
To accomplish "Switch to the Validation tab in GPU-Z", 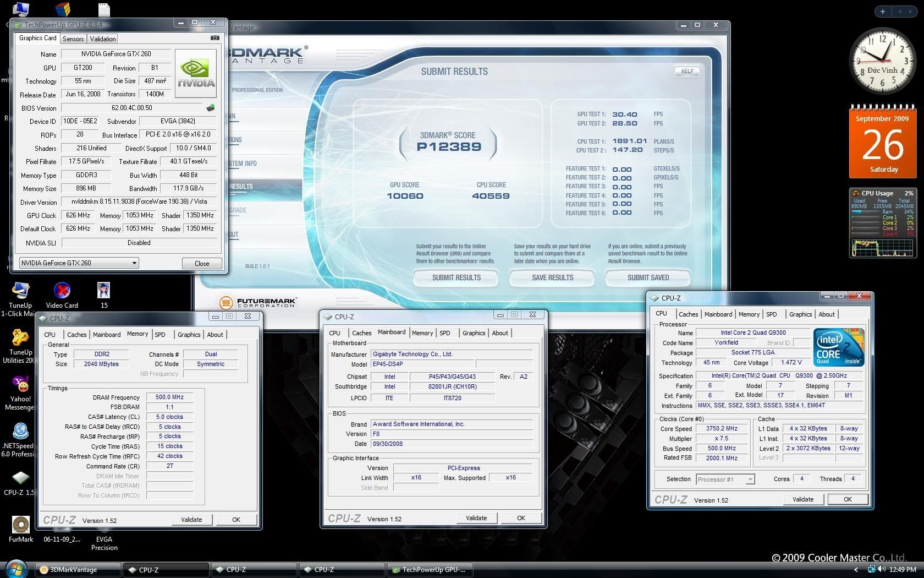I will tap(103, 39).
